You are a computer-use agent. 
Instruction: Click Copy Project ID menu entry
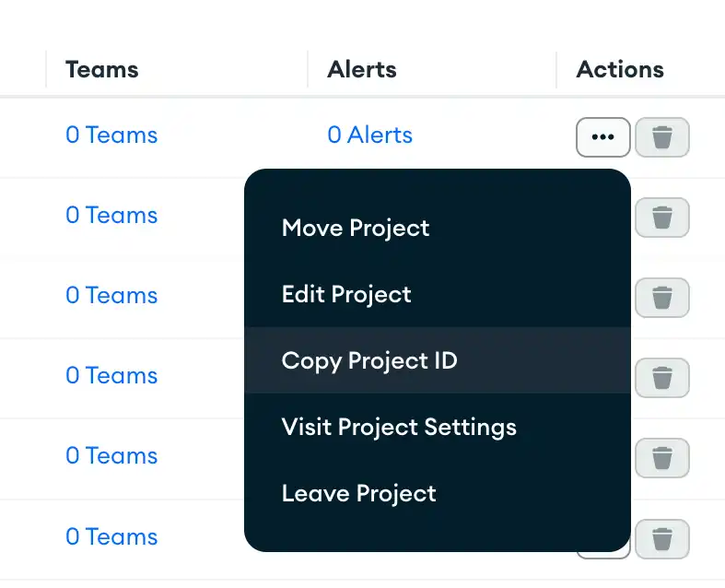369,360
